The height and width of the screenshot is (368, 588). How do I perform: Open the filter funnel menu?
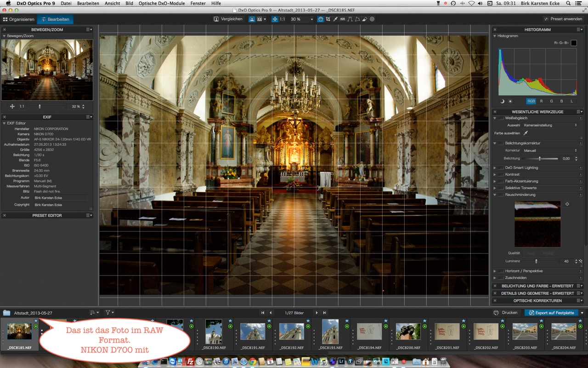[x=109, y=312]
